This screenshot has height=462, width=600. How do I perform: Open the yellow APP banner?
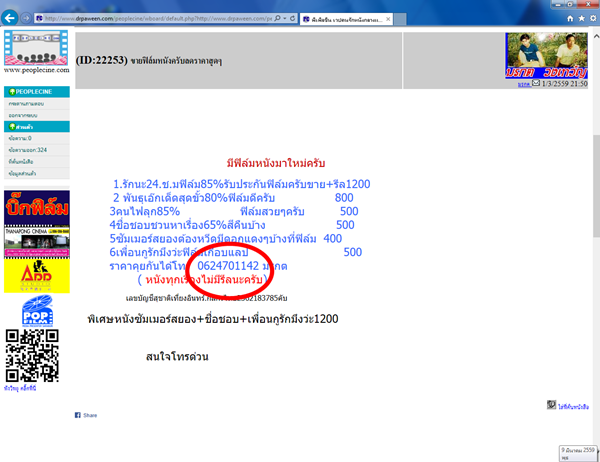coord(37,276)
